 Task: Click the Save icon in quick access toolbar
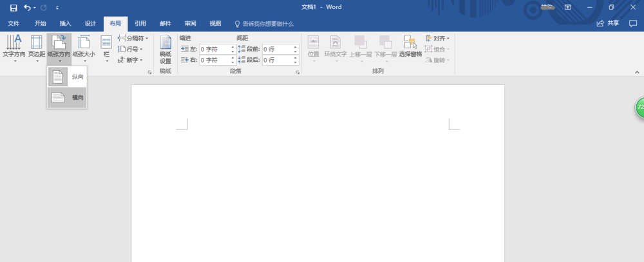coord(14,7)
